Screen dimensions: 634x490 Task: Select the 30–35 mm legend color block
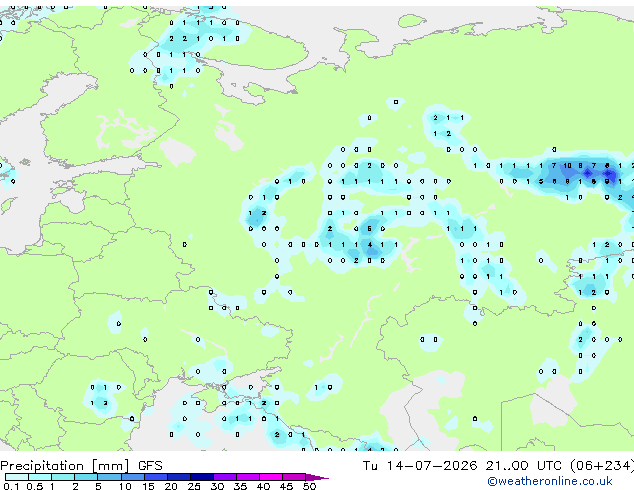[x=225, y=477]
